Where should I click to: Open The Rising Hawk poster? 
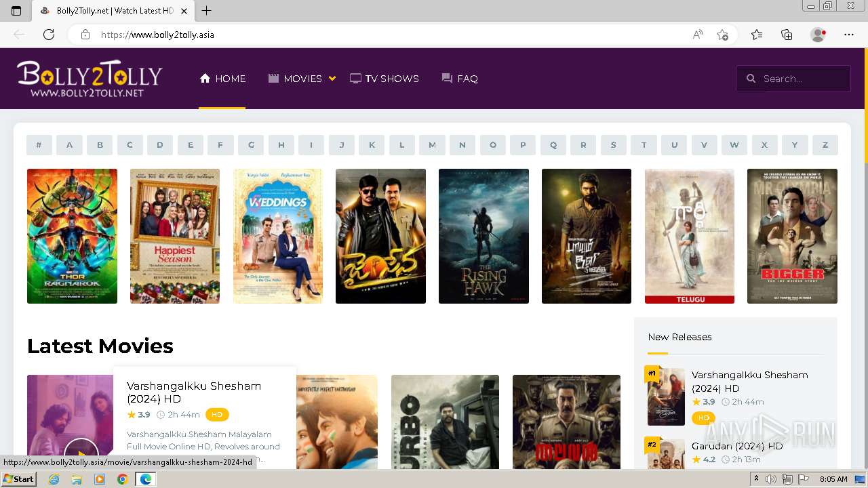click(x=484, y=236)
